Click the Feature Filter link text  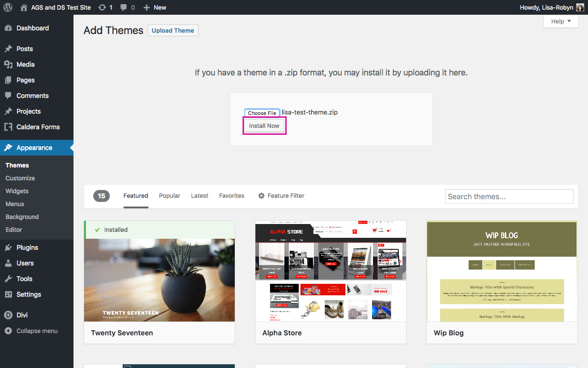pyautogui.click(x=286, y=195)
